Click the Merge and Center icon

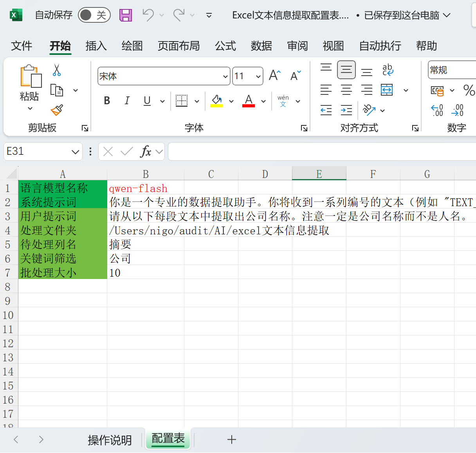[x=387, y=90]
